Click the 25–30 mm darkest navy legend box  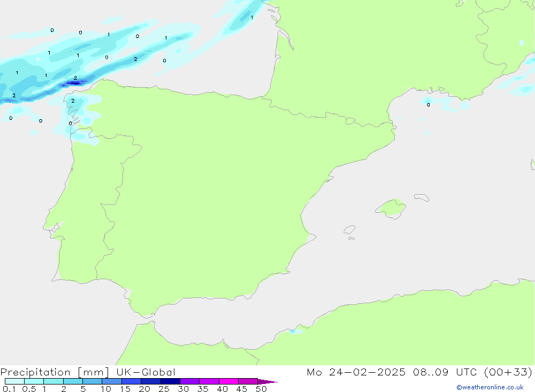coord(170,381)
